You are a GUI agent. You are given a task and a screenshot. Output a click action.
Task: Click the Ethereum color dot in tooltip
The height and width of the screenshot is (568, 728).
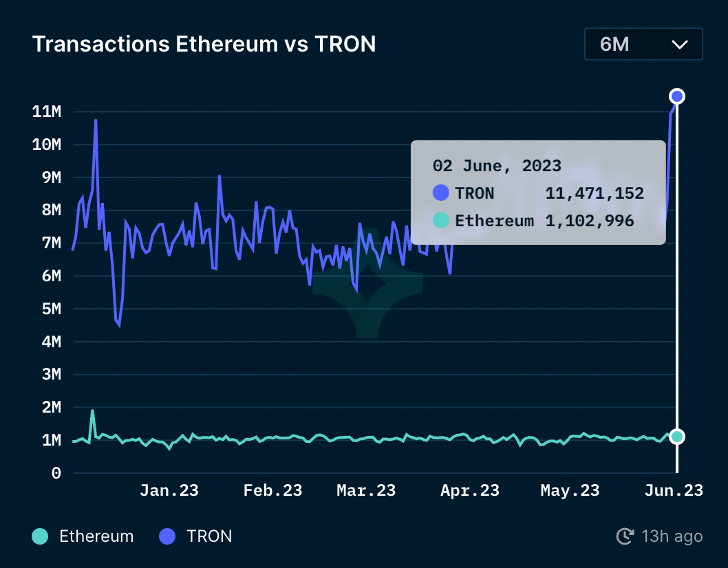click(x=440, y=220)
